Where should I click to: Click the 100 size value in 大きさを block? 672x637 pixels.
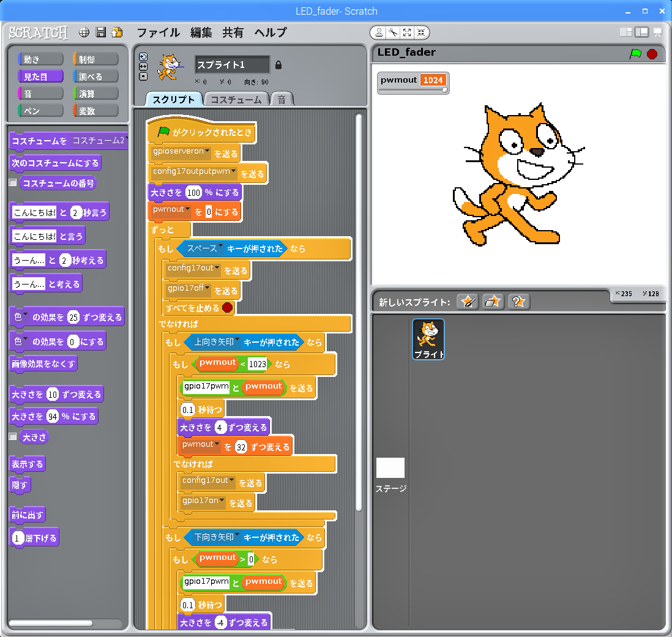(x=194, y=193)
